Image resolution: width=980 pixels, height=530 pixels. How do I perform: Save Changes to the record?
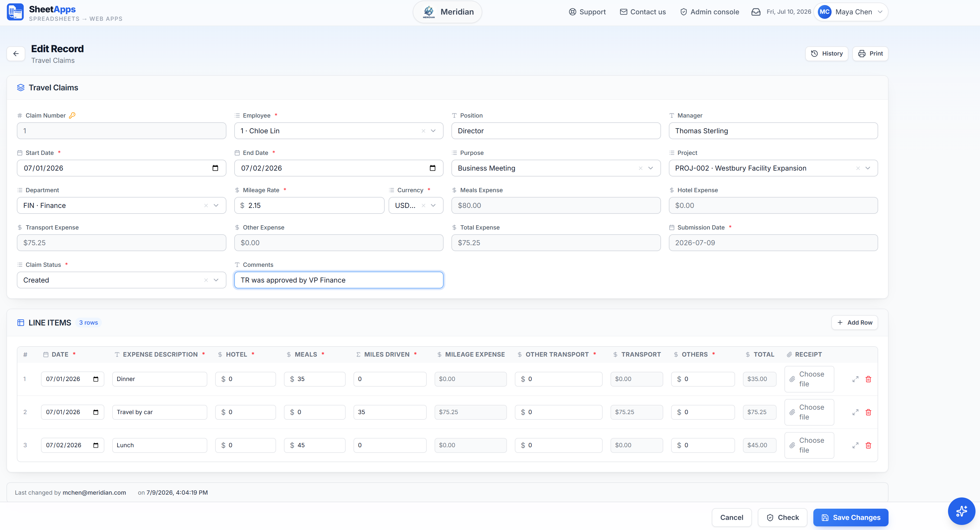[x=851, y=517]
